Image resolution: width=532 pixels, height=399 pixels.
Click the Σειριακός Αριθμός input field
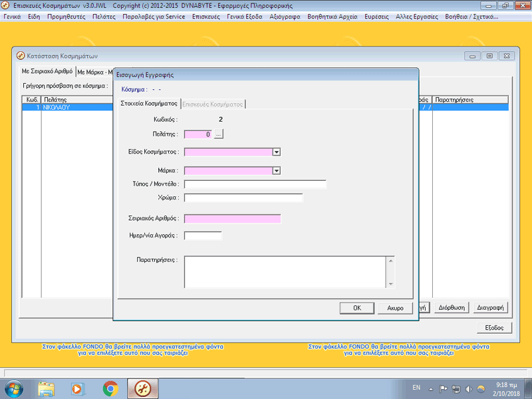click(x=232, y=219)
